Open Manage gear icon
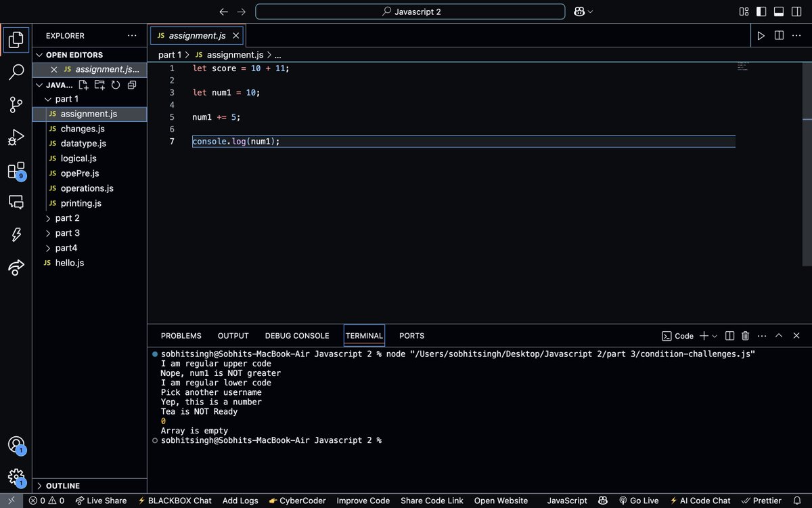Image resolution: width=812 pixels, height=508 pixels. 16,477
